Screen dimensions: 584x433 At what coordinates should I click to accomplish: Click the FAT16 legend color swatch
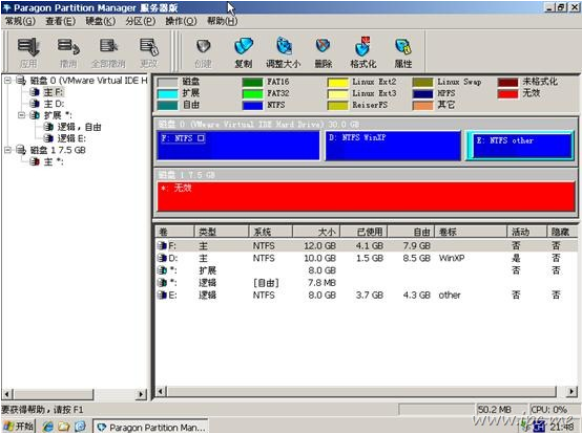[252, 82]
